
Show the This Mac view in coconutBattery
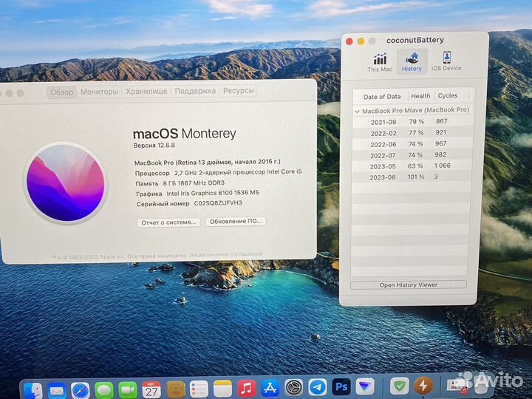point(380,62)
